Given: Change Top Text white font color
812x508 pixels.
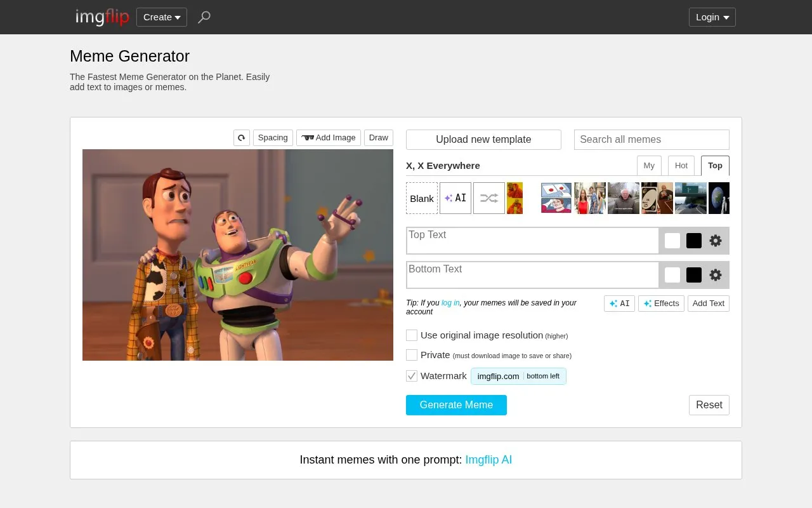Looking at the screenshot, I should (x=672, y=241).
